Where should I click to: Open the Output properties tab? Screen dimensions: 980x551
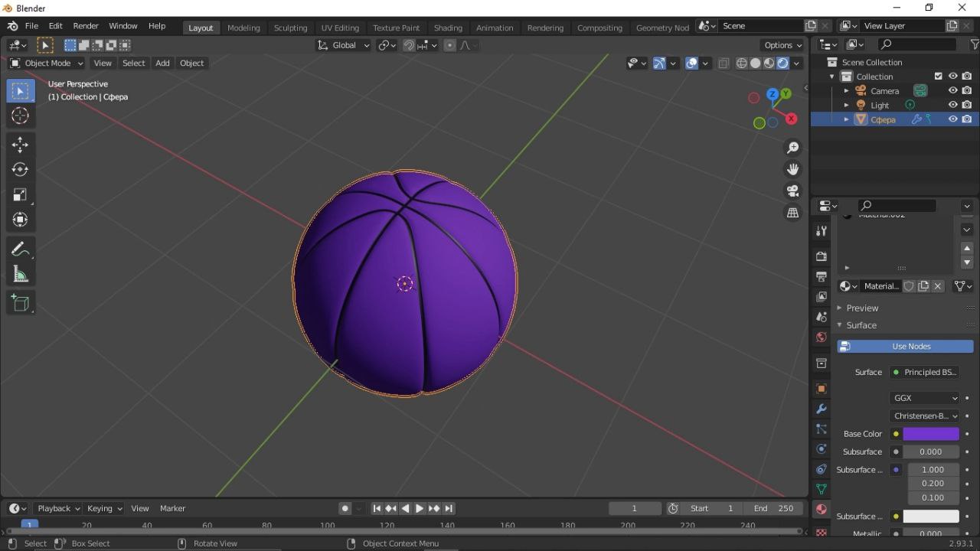point(822,276)
